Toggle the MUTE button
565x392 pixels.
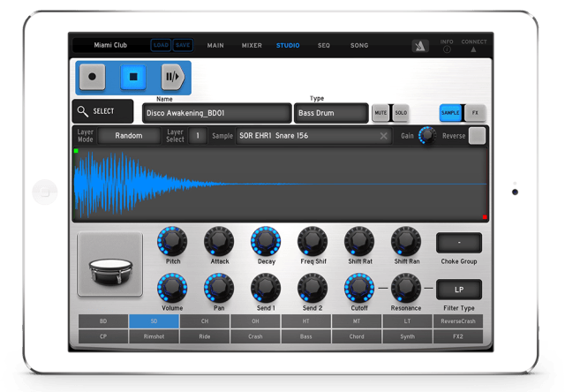coord(380,113)
